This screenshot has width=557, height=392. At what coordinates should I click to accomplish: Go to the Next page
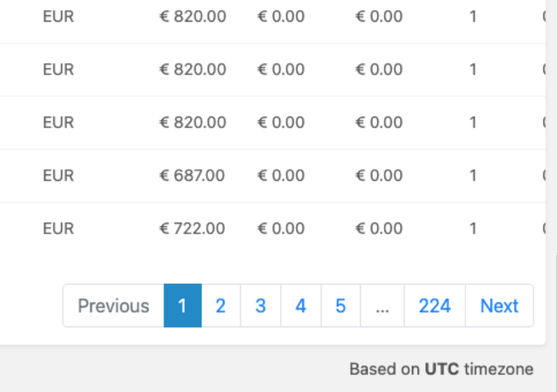point(499,306)
